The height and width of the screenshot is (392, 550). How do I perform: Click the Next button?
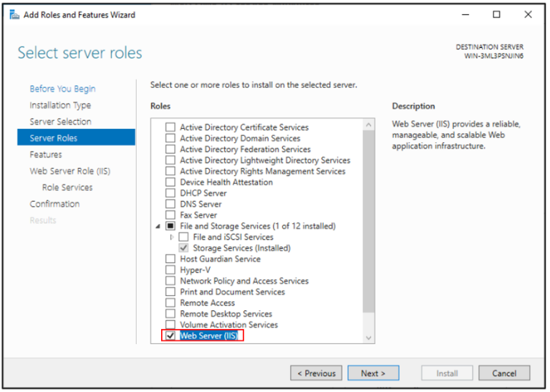[x=373, y=373]
